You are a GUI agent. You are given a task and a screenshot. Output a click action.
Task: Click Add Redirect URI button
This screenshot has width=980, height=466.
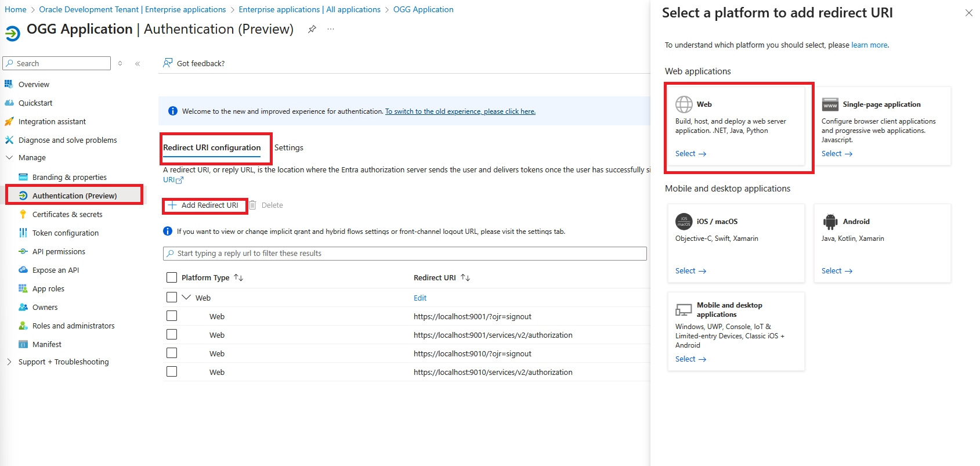pyautogui.click(x=204, y=205)
